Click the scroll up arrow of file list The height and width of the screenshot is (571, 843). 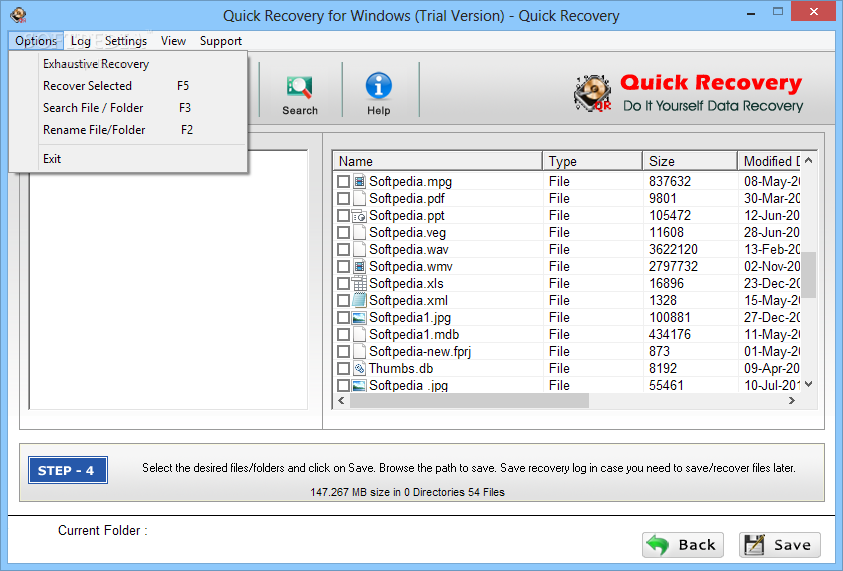(x=809, y=161)
